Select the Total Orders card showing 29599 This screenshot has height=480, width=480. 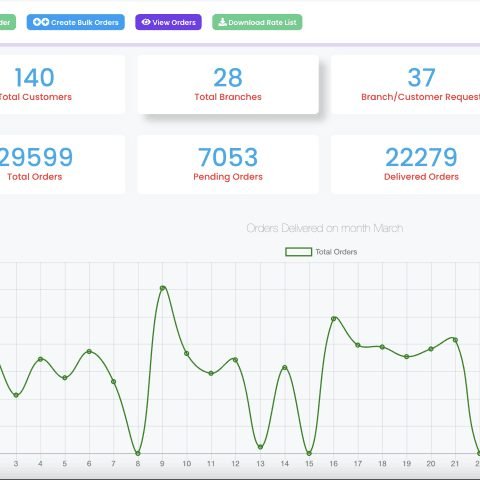pos(62,164)
